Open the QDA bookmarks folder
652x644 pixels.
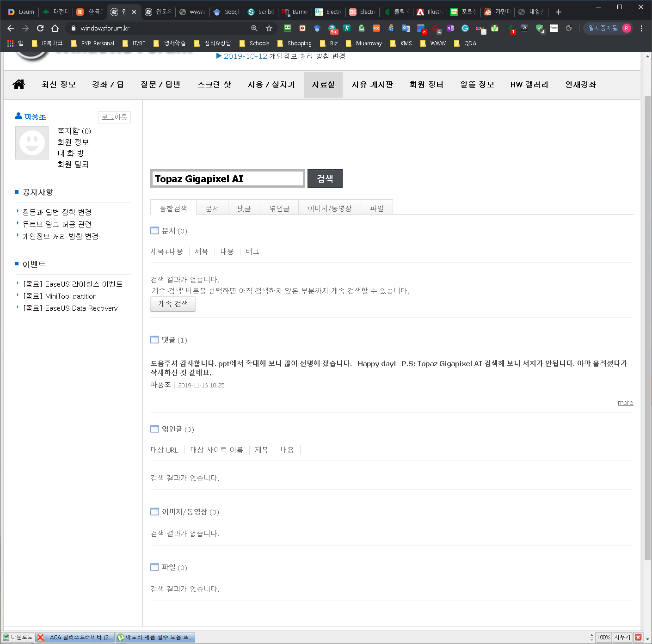click(465, 43)
